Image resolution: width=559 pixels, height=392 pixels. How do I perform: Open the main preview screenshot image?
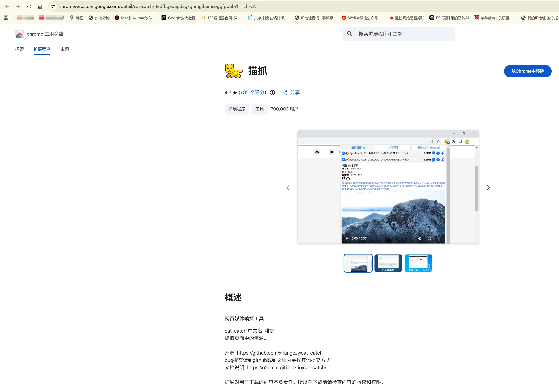388,187
